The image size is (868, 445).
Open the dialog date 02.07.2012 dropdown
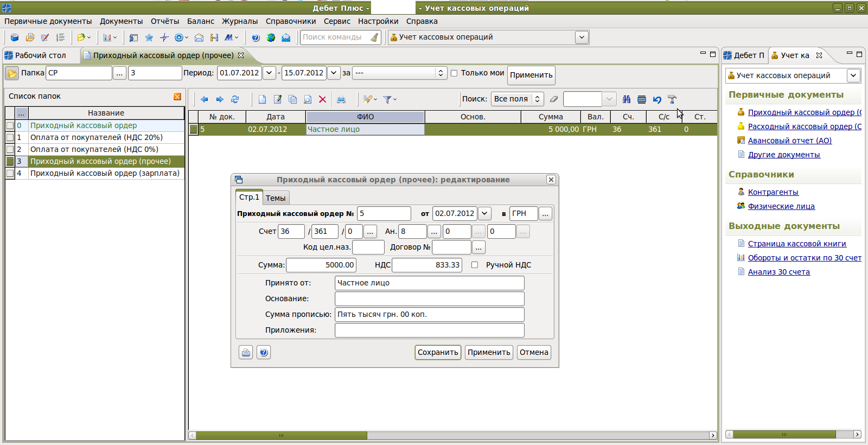(484, 213)
